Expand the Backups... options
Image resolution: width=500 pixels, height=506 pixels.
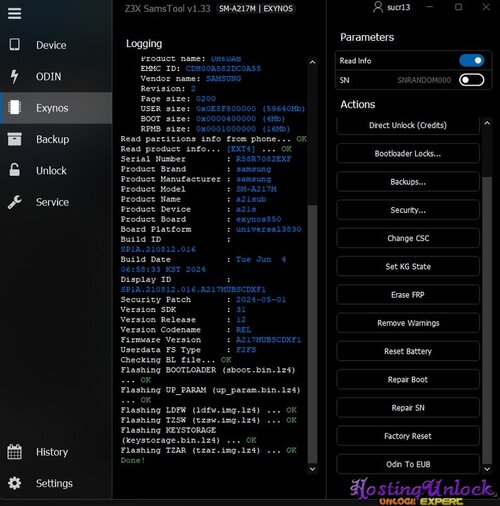click(408, 182)
